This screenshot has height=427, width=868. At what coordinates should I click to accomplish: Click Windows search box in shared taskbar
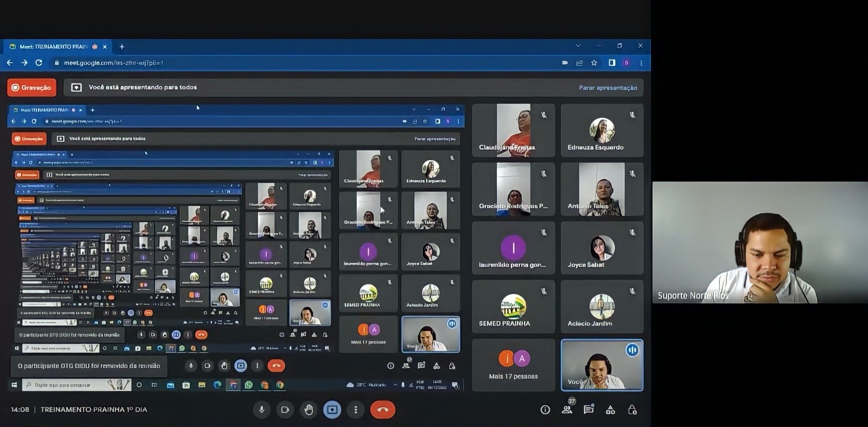click(x=77, y=385)
